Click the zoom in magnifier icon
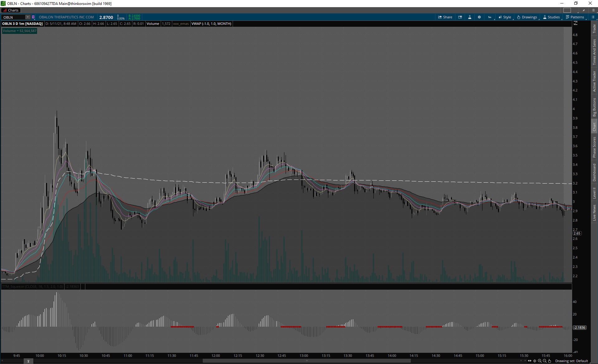This screenshot has width=598, height=364. (x=539, y=361)
